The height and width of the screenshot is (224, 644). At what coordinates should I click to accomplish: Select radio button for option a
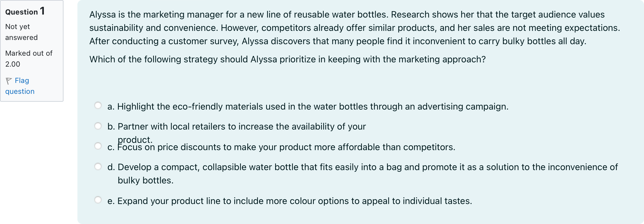[x=98, y=105]
